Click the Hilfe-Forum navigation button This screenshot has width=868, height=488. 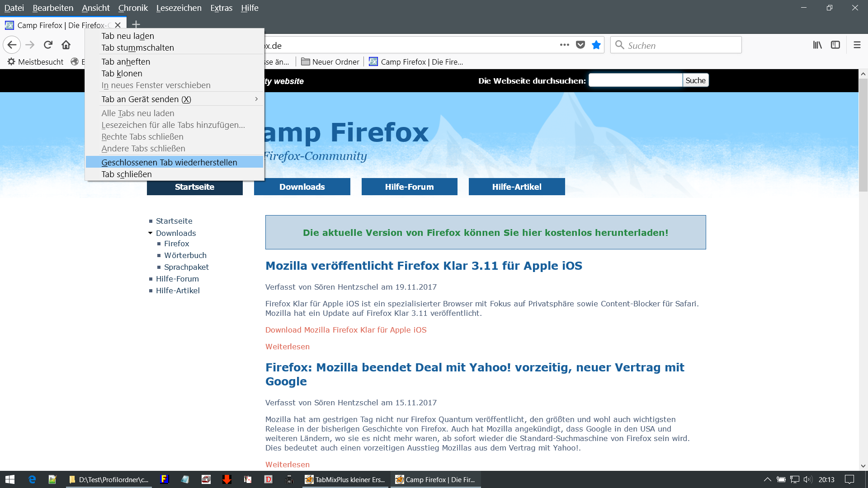pos(409,187)
